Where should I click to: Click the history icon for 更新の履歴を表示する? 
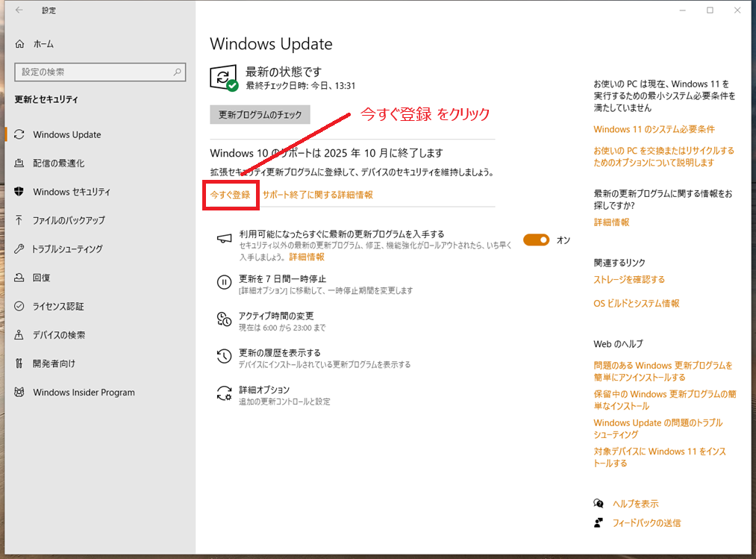click(224, 357)
